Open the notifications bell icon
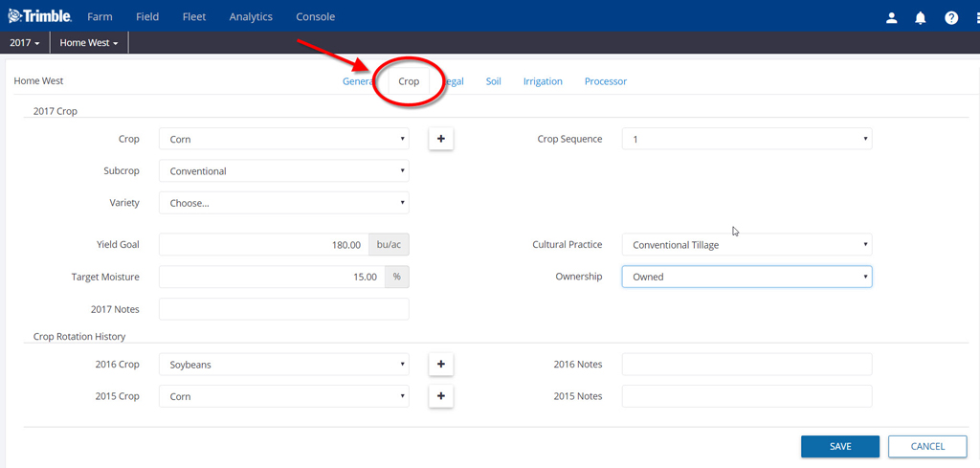980x468 pixels. (921, 17)
